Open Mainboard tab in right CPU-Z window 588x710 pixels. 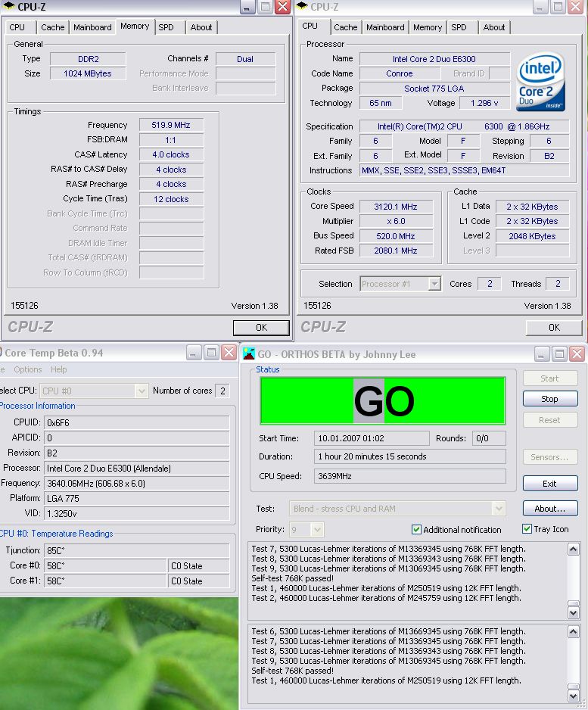pos(385,27)
